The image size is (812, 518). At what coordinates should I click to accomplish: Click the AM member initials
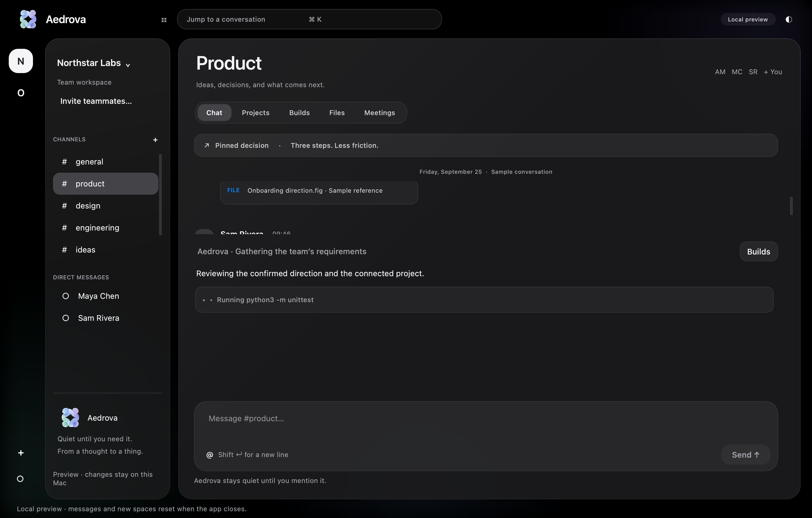coord(720,72)
